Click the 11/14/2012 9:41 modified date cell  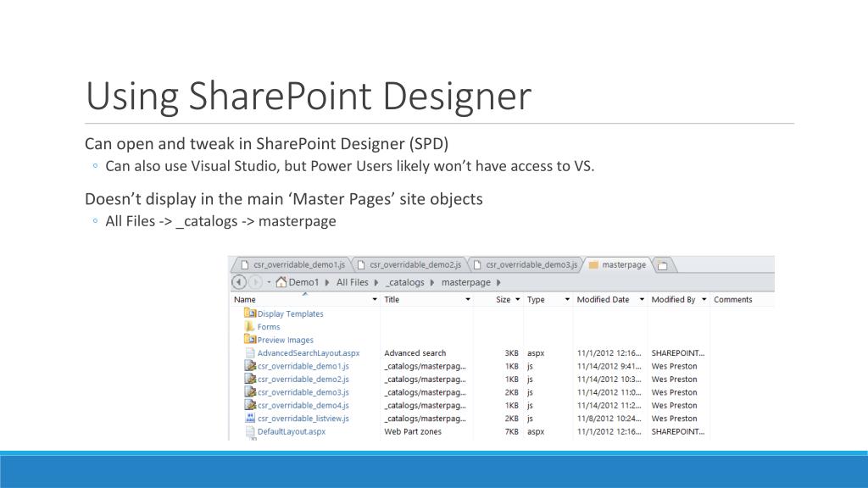[x=609, y=366]
